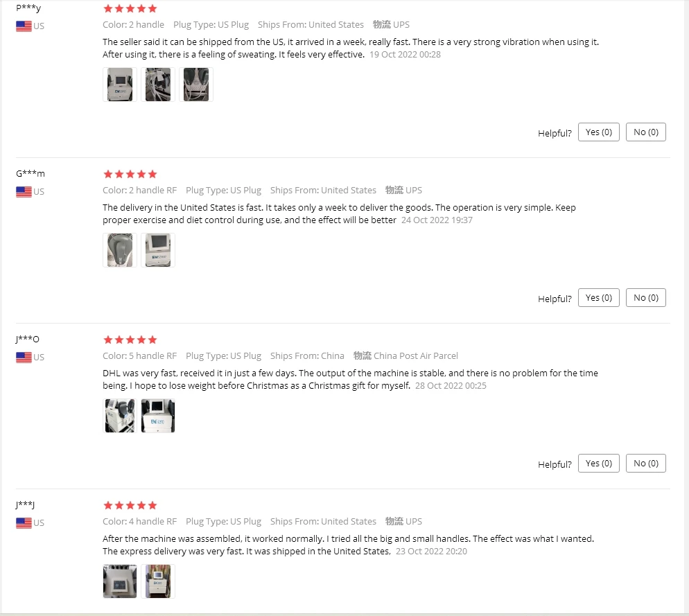The image size is (689, 616).
Task: Enlarge second photo in J***O's review
Action: click(158, 416)
